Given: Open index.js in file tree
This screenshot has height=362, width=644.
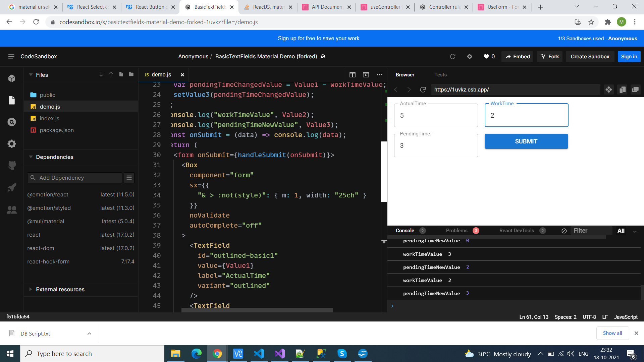Looking at the screenshot, I should click(x=49, y=118).
